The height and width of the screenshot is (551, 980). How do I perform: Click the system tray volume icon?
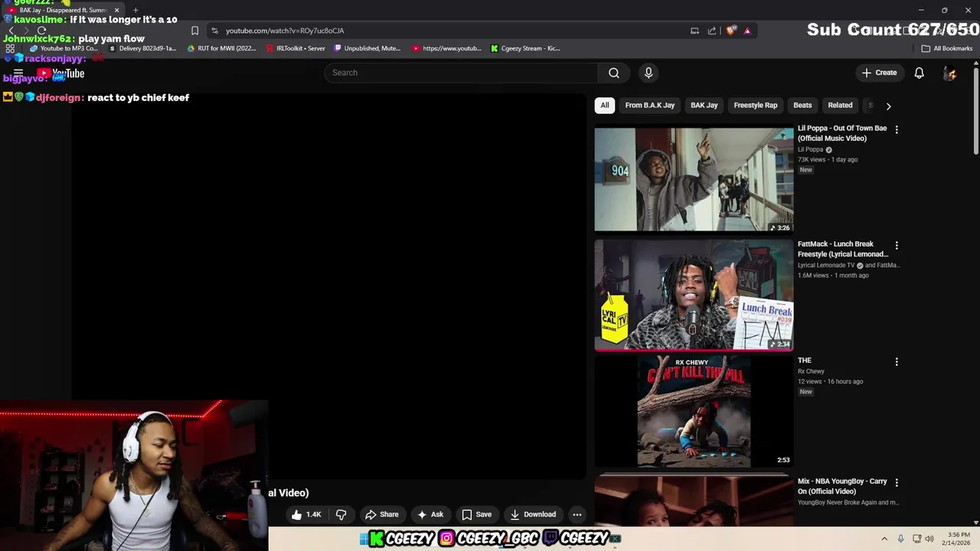point(929,539)
